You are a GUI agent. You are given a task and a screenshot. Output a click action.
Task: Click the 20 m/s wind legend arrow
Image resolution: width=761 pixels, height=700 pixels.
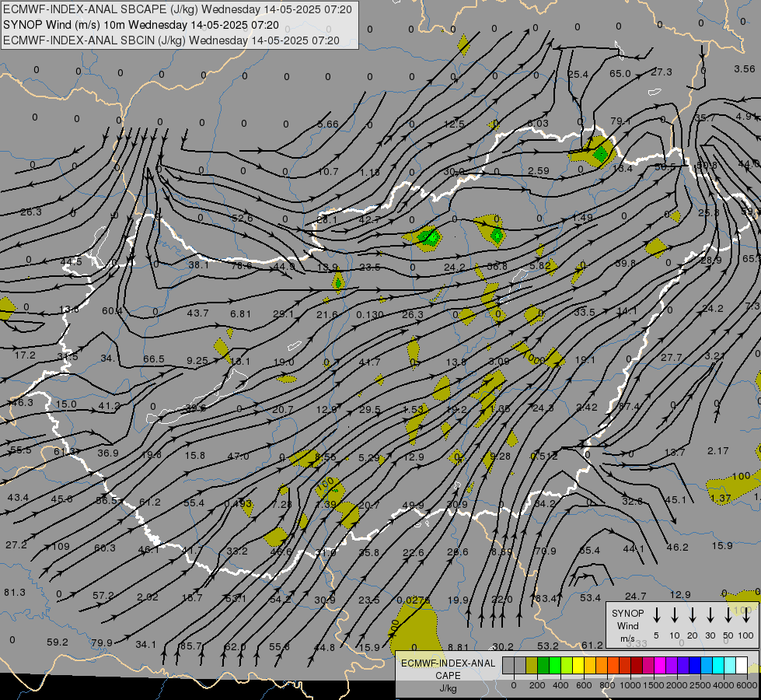692,614
